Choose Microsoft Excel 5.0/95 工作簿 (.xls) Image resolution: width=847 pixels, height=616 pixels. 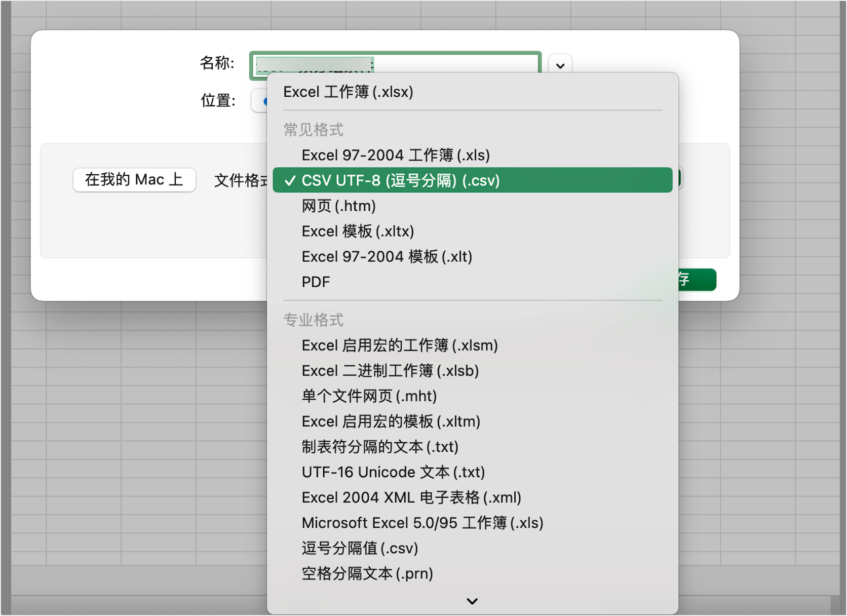pyautogui.click(x=422, y=523)
